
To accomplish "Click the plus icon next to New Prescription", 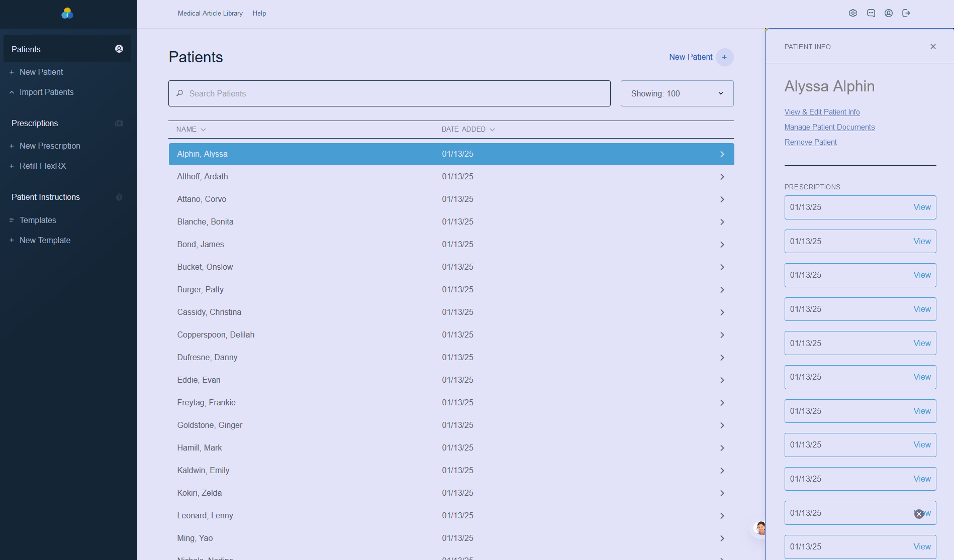I will 12,146.
